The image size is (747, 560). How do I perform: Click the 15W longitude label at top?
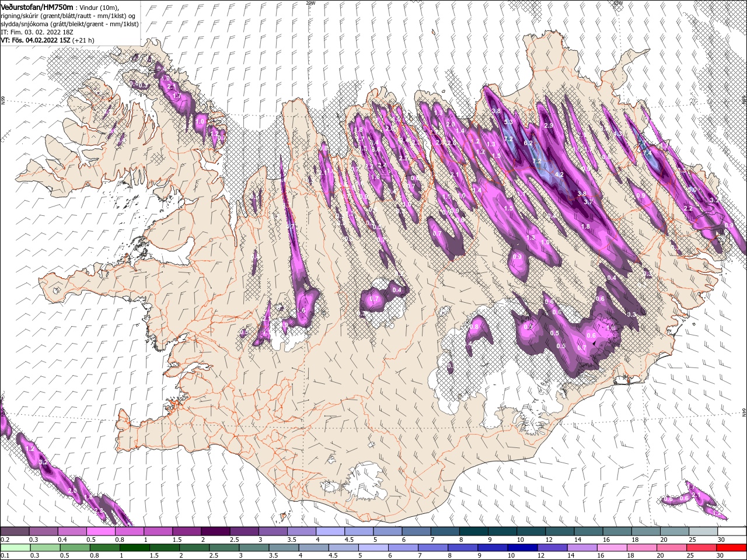click(x=618, y=3)
